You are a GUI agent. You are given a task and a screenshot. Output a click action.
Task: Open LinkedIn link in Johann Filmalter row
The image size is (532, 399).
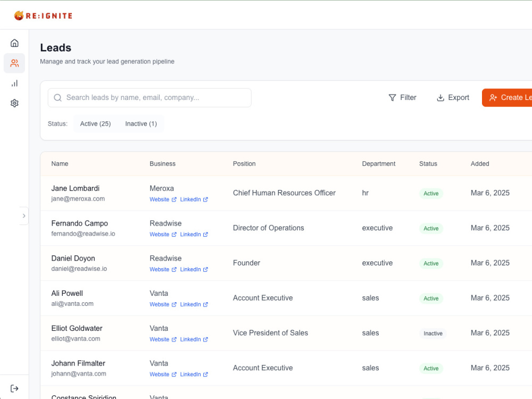click(194, 374)
